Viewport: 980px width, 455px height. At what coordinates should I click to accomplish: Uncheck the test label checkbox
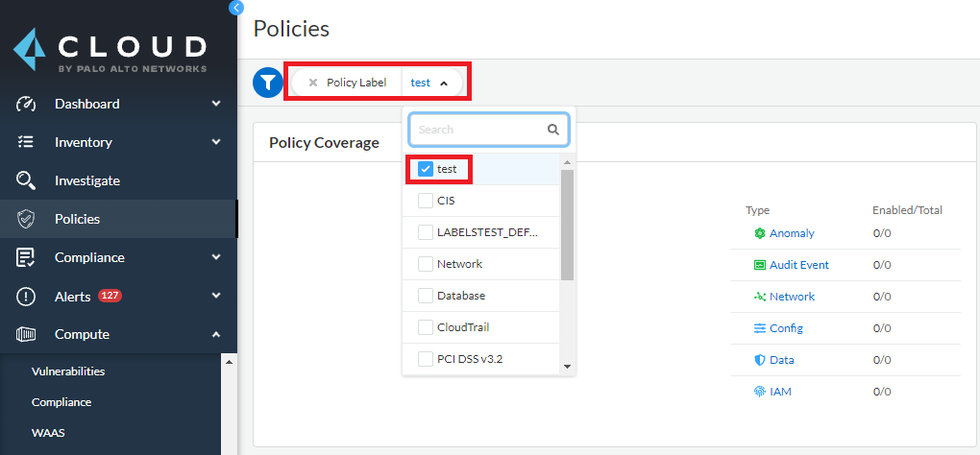pos(426,169)
